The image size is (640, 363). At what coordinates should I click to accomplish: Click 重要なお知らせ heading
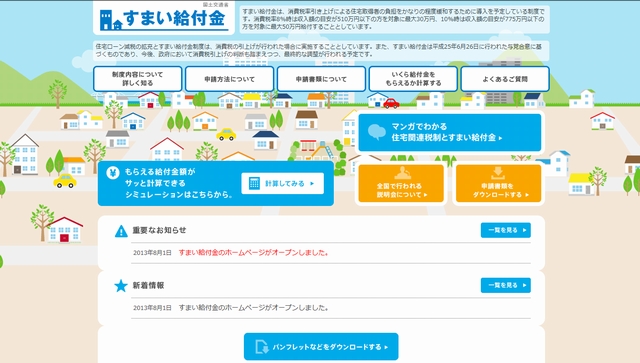(159, 230)
